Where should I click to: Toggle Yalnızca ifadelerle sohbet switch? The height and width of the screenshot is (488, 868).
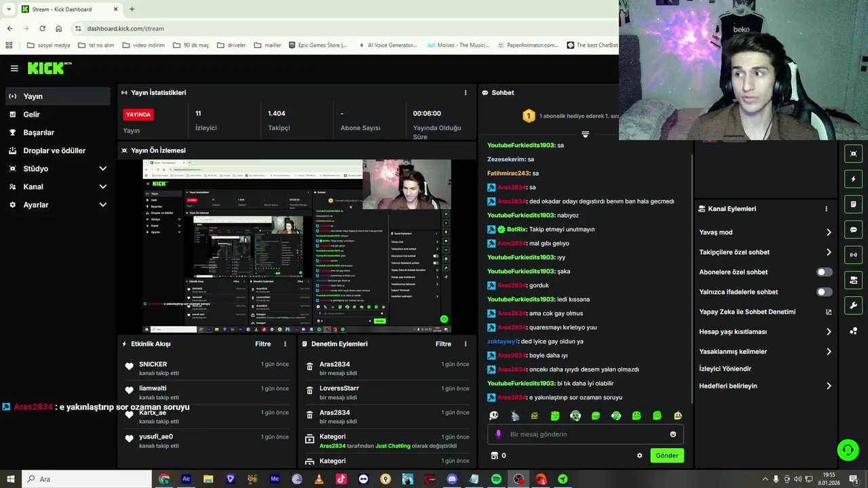pos(824,292)
